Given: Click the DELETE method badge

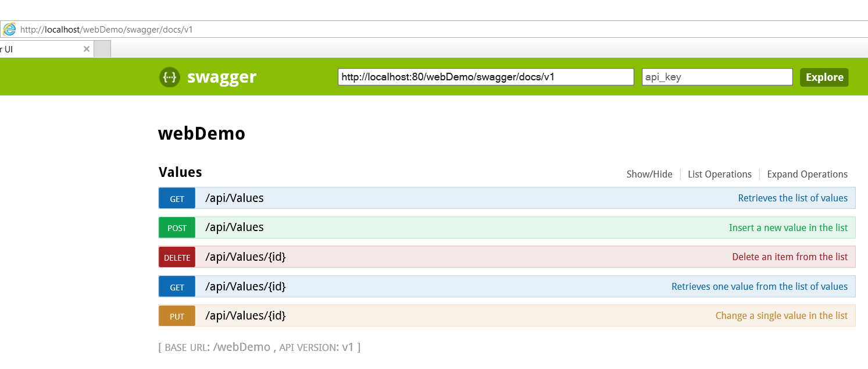Looking at the screenshot, I should (177, 257).
